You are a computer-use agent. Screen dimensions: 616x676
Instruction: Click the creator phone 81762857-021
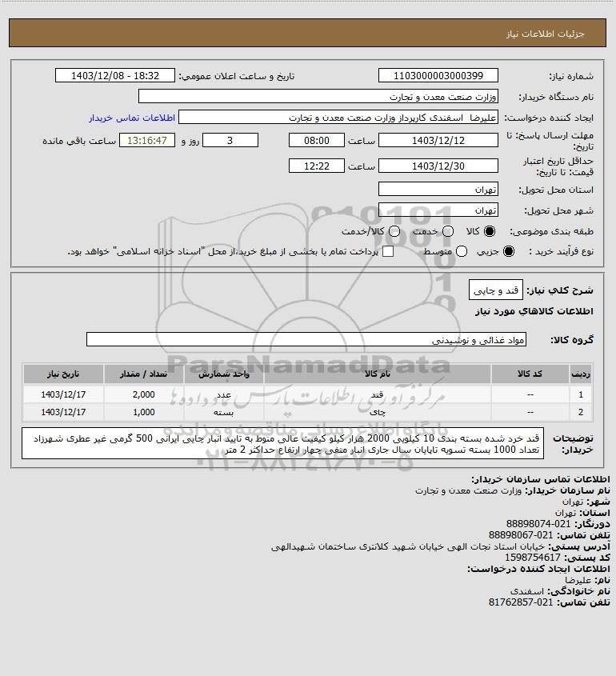520,602
